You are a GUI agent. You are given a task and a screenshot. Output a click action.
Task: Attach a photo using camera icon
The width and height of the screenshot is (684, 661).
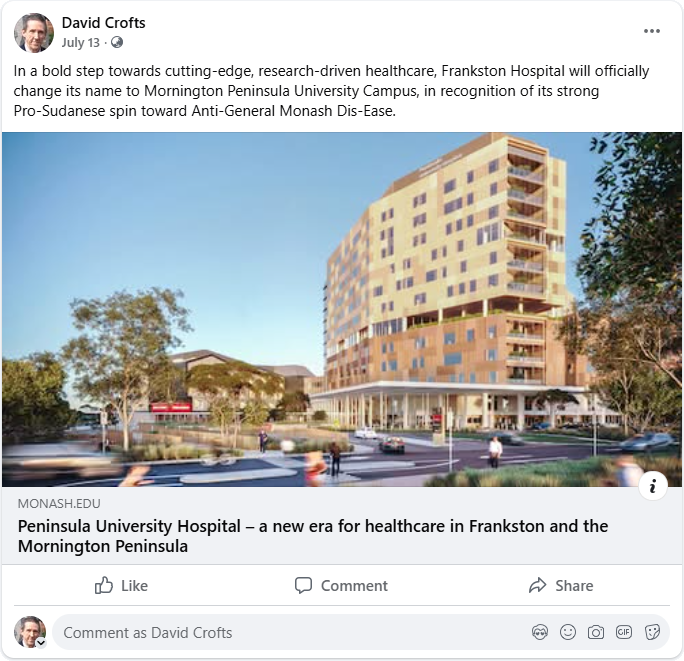(595, 632)
